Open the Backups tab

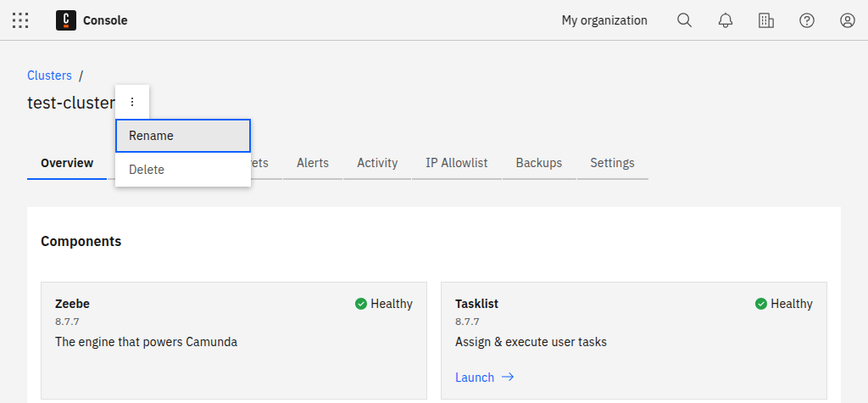pos(538,163)
